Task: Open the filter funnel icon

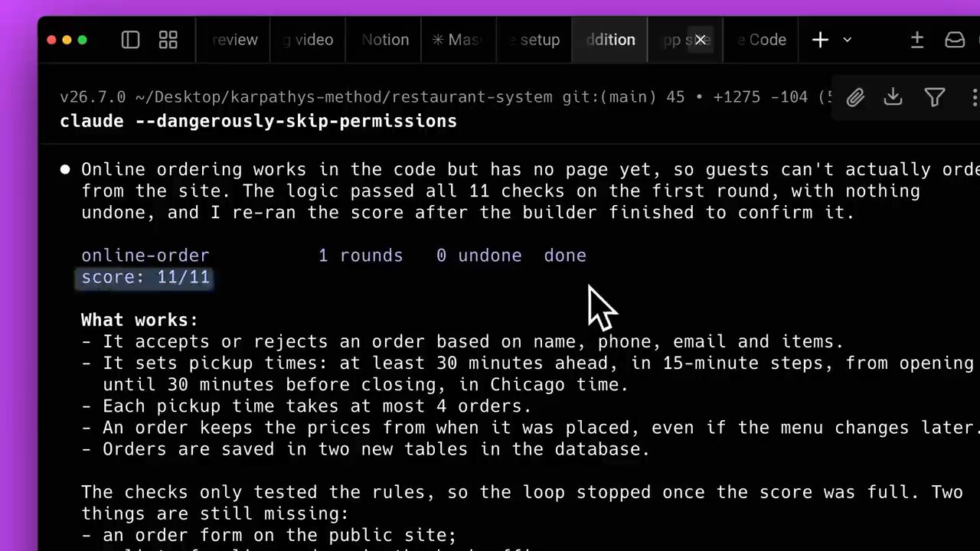Action: (934, 97)
